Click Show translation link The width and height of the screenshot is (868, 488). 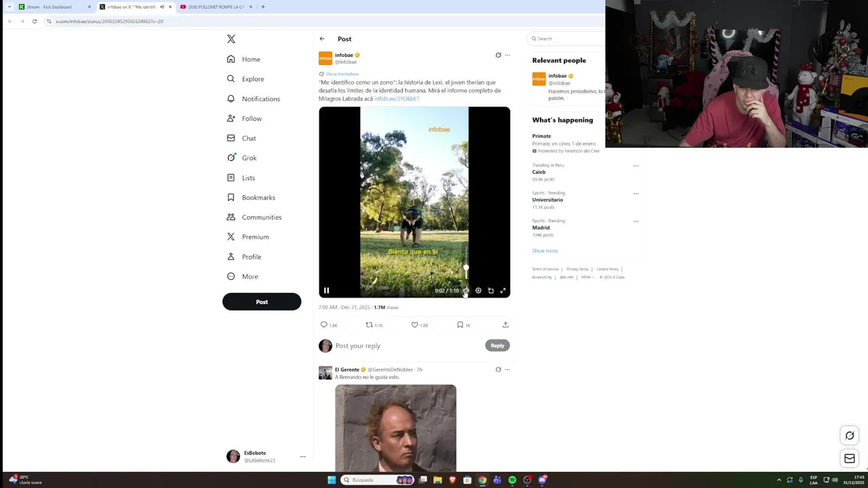tap(342, 74)
